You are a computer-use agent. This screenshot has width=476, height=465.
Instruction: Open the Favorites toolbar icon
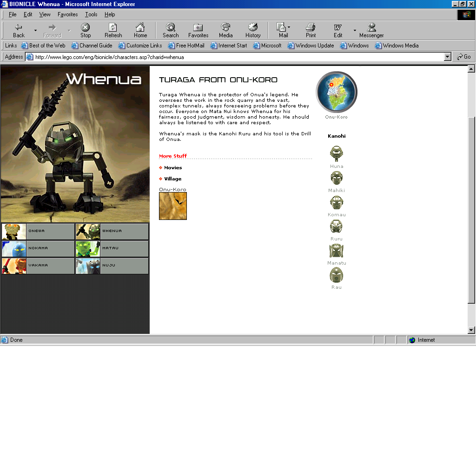198,30
